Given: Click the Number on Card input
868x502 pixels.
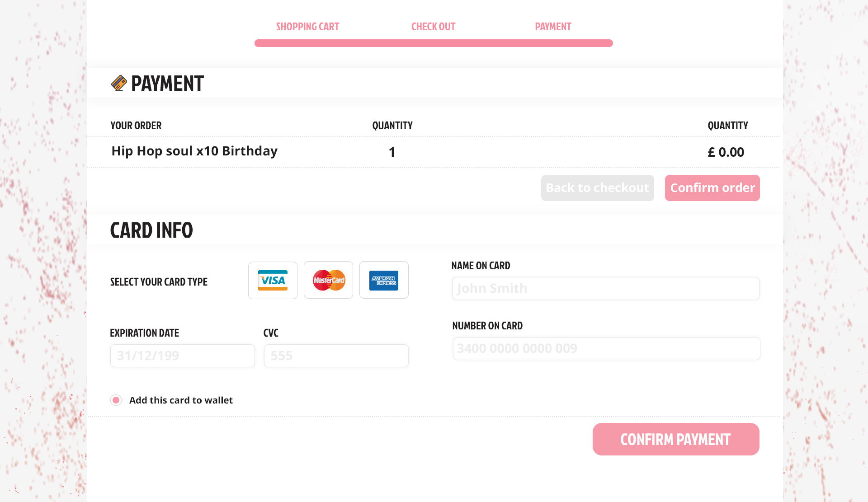Looking at the screenshot, I should (x=606, y=348).
